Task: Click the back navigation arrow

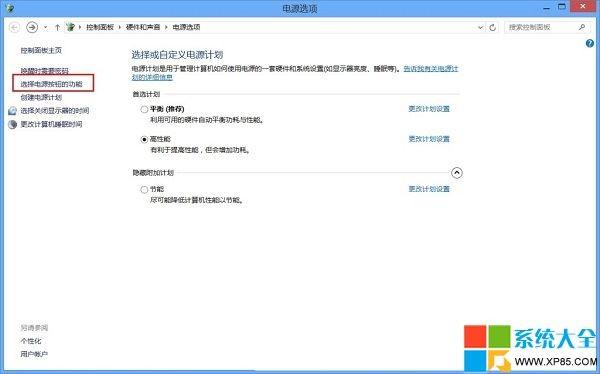Action: [14, 27]
